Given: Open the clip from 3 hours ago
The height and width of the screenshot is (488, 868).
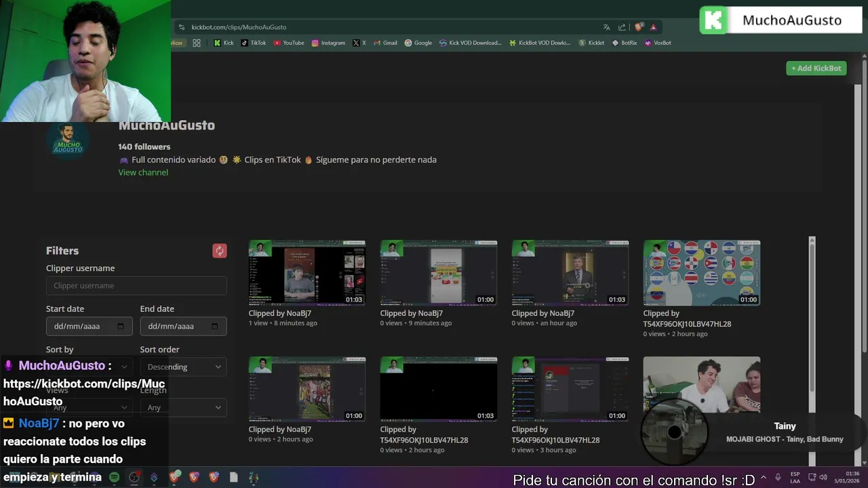Looking at the screenshot, I should [570, 389].
